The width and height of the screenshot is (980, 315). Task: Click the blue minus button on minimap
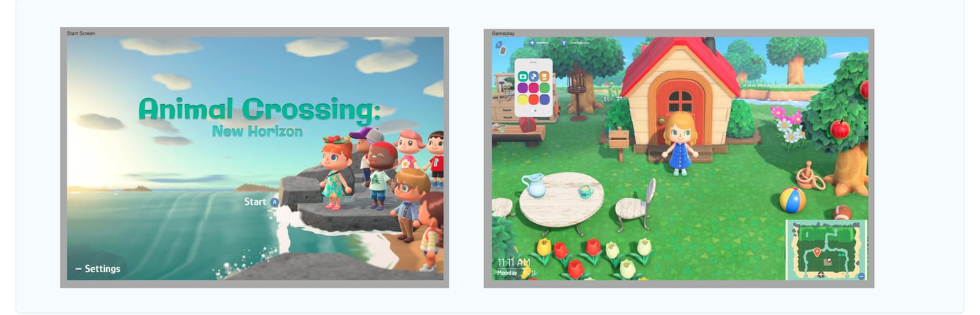861,276
